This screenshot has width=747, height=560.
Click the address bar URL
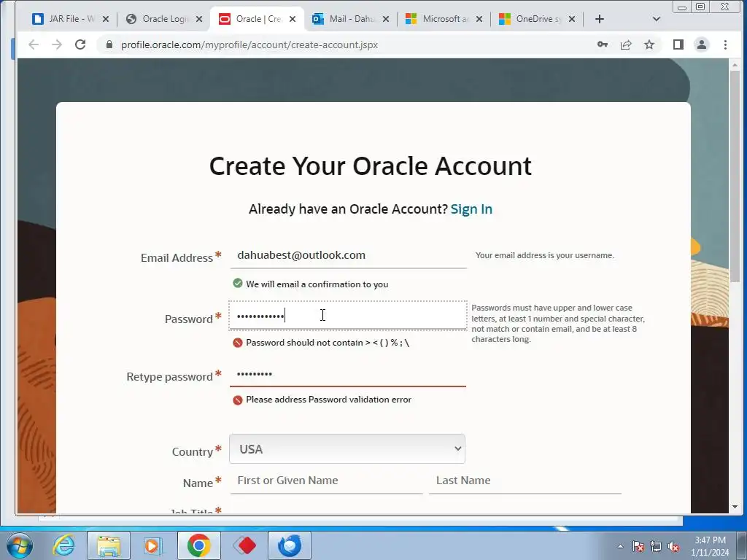point(249,44)
